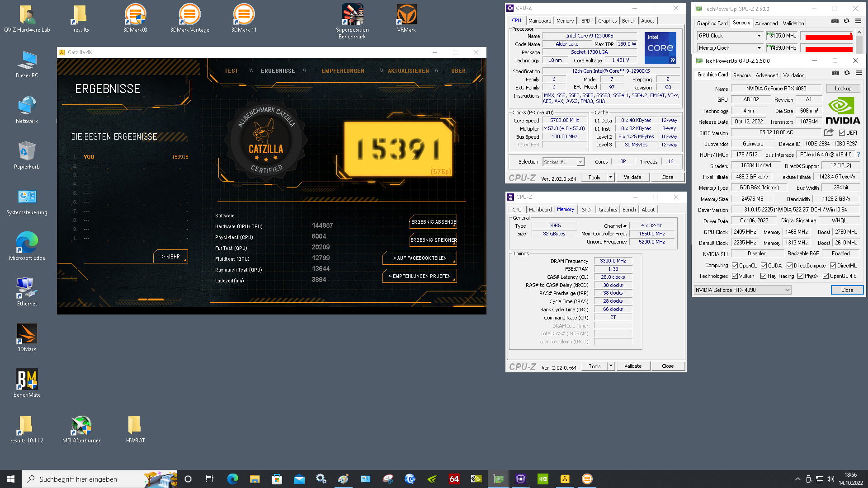This screenshot has width=868, height=488.
Task: Expand the Tools arrow in upper CPU-Z window
Action: pyautogui.click(x=610, y=177)
